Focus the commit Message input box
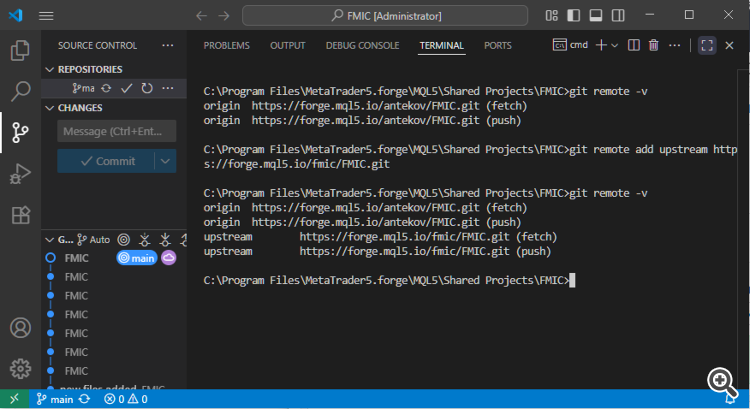The width and height of the screenshot is (750, 409). (x=117, y=131)
